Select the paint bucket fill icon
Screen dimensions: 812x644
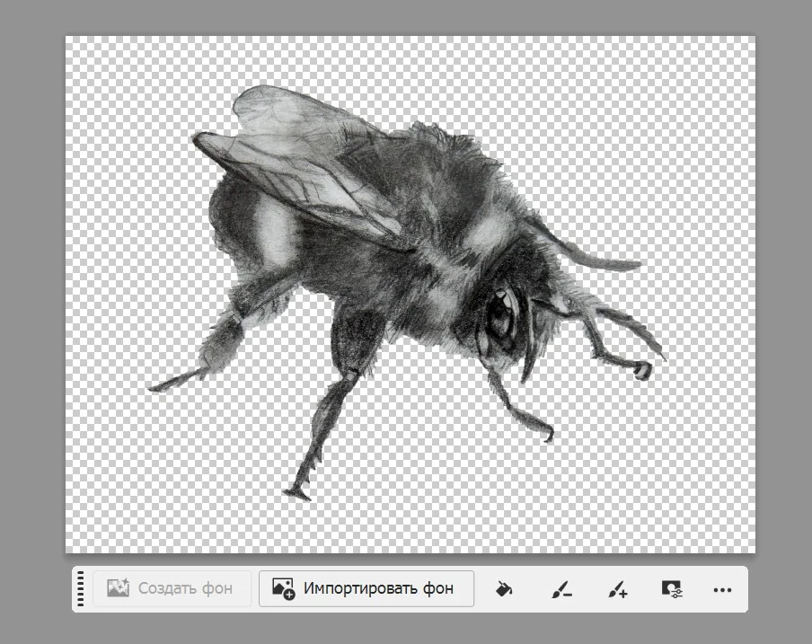[x=505, y=589]
